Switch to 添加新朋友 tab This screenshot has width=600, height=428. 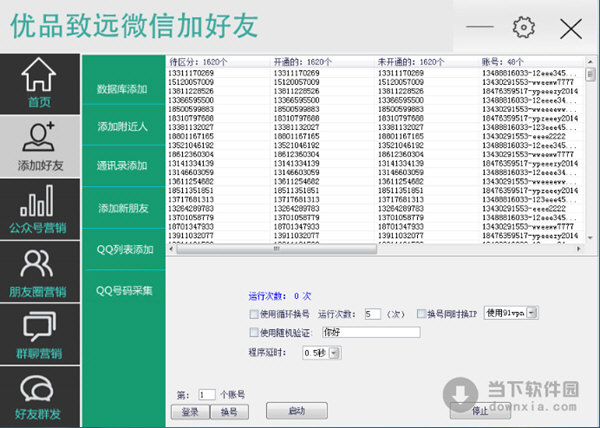click(x=124, y=208)
